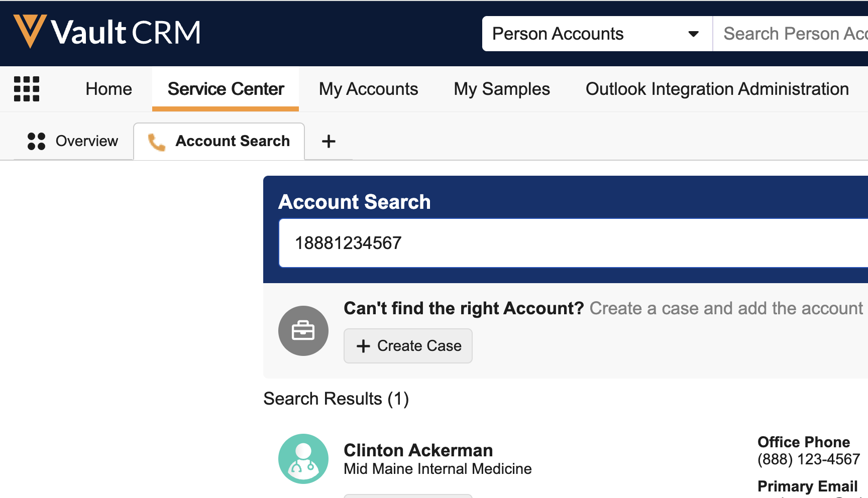Select the Account Search subtab
Image resolution: width=868 pixels, height=498 pixels.
tap(232, 141)
